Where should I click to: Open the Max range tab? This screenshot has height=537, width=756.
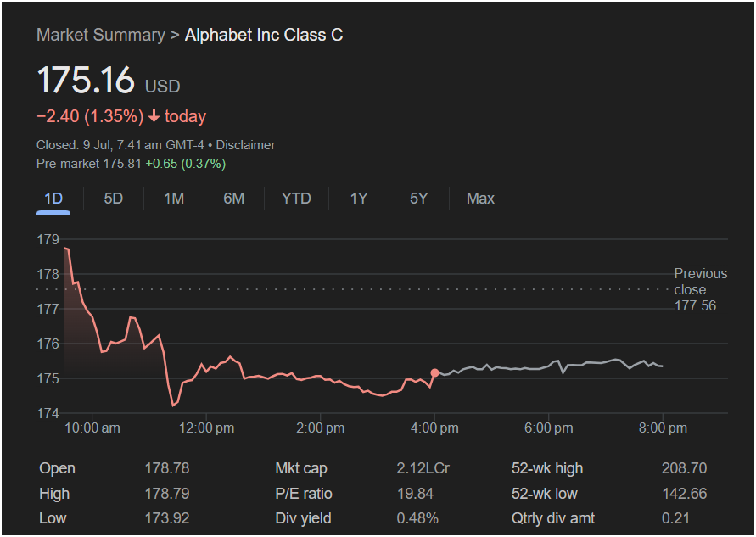point(480,199)
